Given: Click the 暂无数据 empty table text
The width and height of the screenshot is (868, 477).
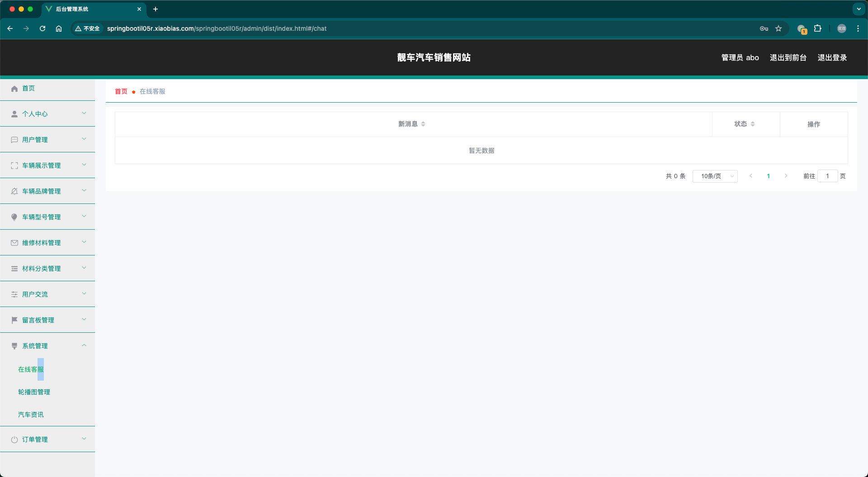Looking at the screenshot, I should click(x=481, y=151).
